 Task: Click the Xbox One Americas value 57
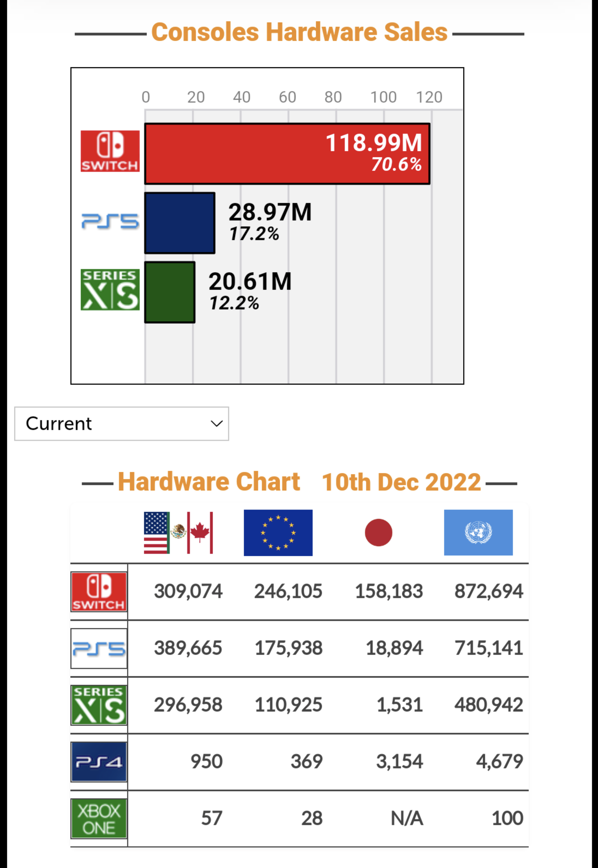click(x=212, y=818)
